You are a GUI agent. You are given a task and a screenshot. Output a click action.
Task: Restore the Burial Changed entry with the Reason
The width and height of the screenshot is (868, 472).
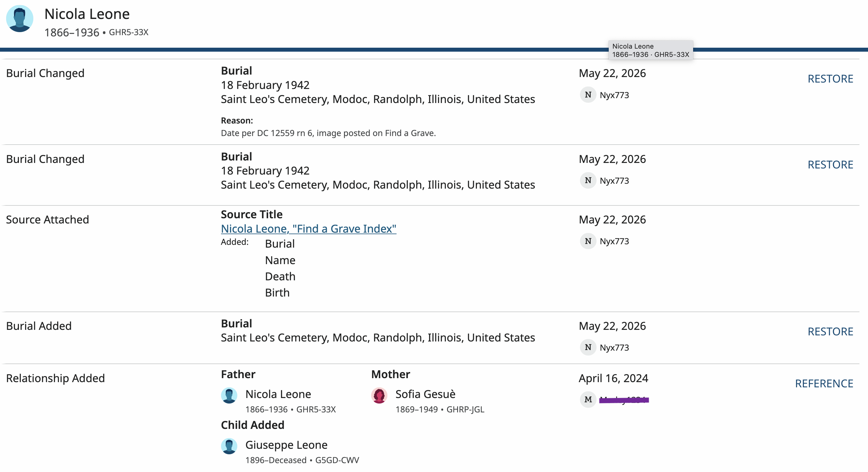pyautogui.click(x=830, y=79)
